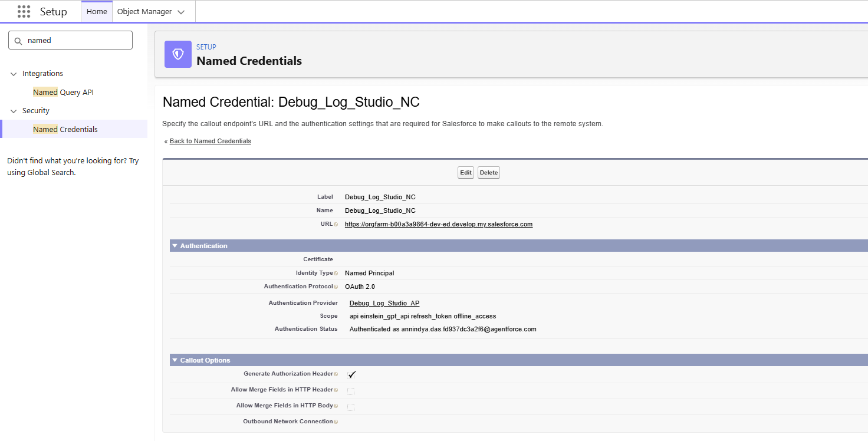Click the Authentication Status field label
The image size is (868, 441).
coord(306,329)
